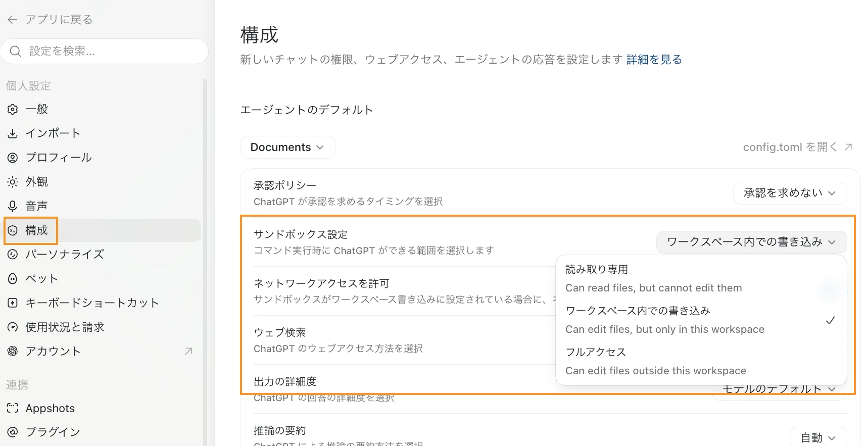Screen dimensions: 868x446
Task: Open the 自動 reasoning summary dropdown
Action: (818, 438)
